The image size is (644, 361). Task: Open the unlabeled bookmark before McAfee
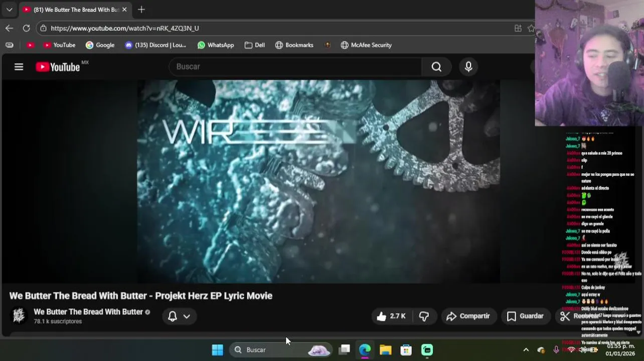tap(328, 45)
